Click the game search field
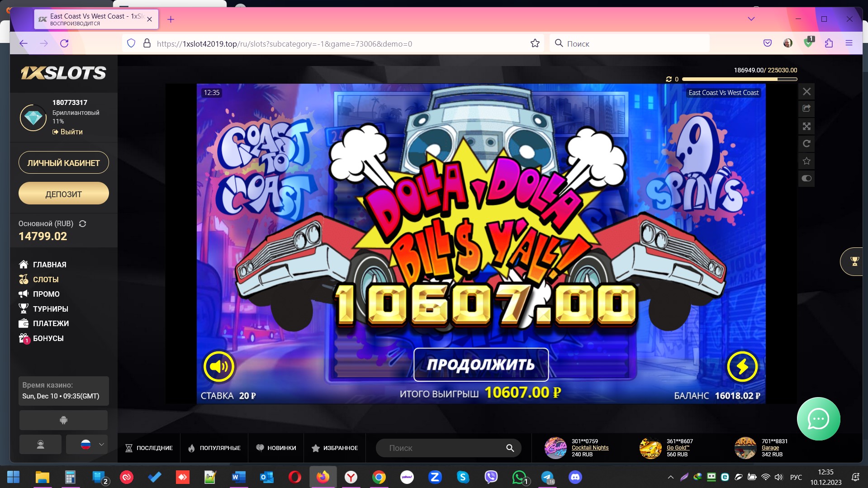This screenshot has width=868, height=488. coord(443,448)
